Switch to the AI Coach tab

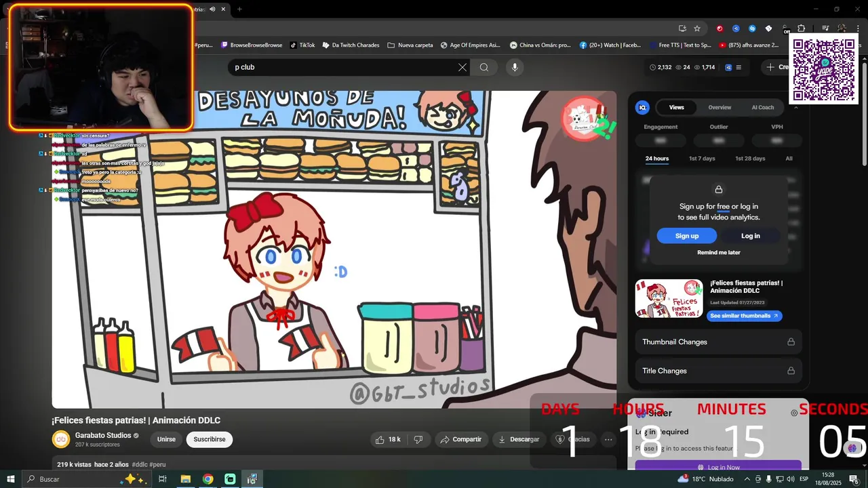click(763, 107)
